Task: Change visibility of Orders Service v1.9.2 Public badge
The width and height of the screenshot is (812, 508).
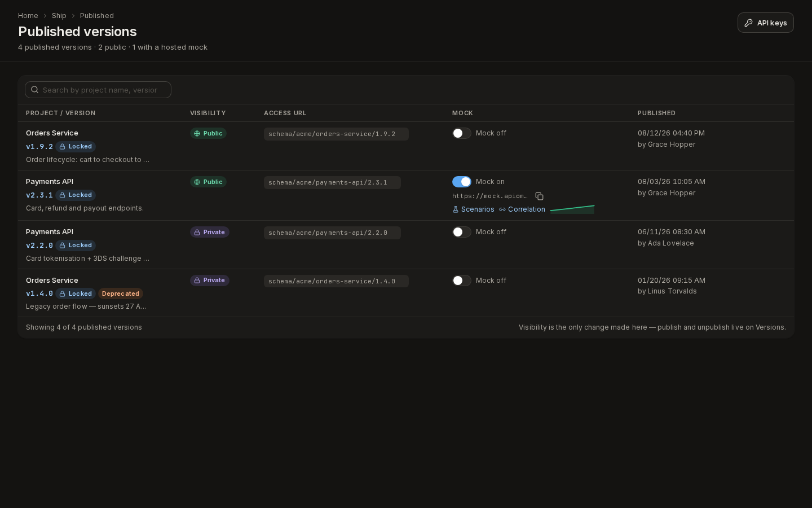Action: tap(208, 134)
